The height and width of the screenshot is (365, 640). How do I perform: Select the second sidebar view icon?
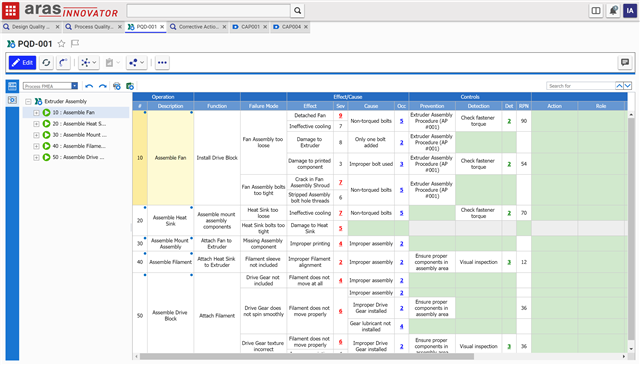[x=12, y=100]
